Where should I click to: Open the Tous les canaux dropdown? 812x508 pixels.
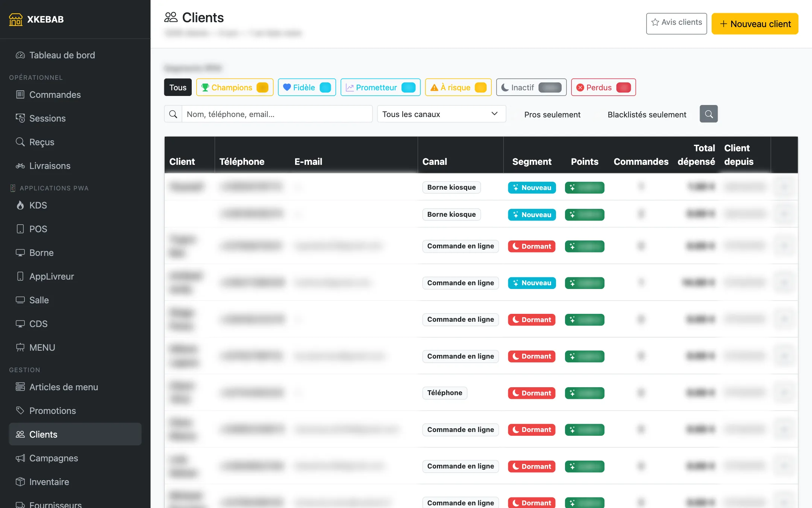coord(441,114)
